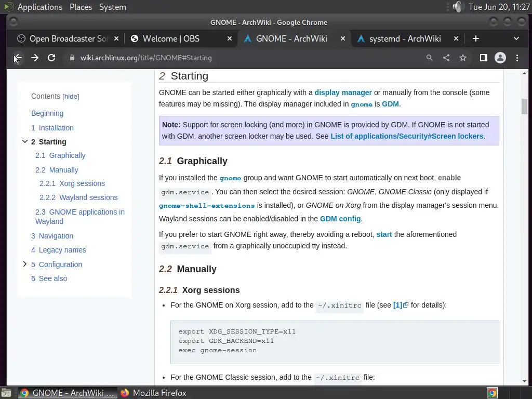Image resolution: width=532 pixels, height=399 pixels.
Task: Open the Applications menu
Action: pyautogui.click(x=39, y=7)
